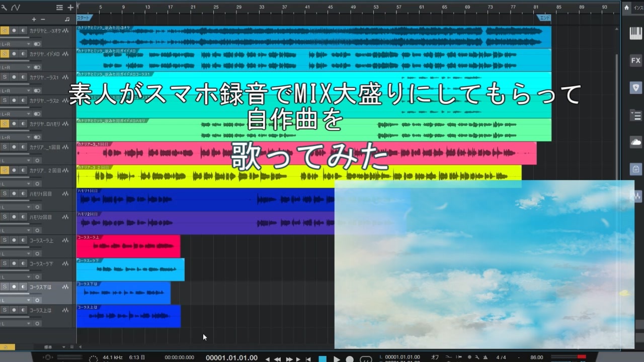The width and height of the screenshot is (644, 362).
Task: Open the Shop bag icon
Action: coord(635,169)
